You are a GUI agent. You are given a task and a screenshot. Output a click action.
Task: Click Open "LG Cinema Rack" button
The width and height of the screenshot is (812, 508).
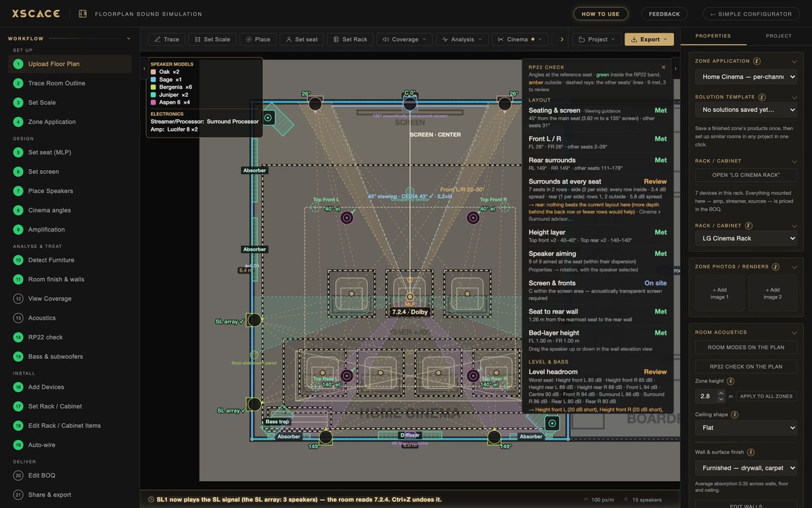tap(746, 175)
